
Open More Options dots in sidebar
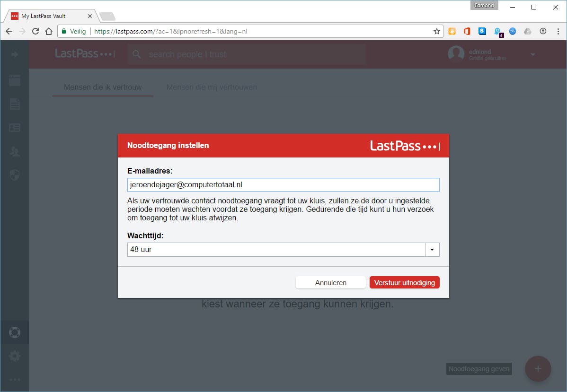click(x=15, y=380)
